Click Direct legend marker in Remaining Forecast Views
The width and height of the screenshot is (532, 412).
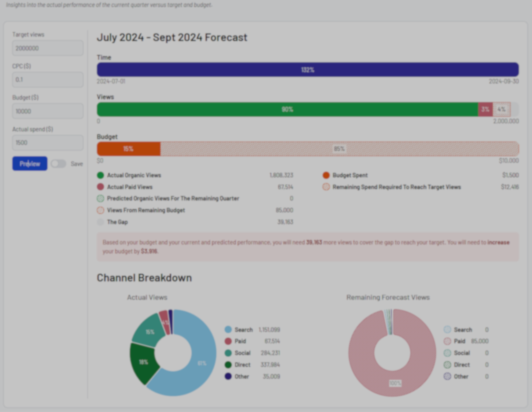(x=447, y=365)
